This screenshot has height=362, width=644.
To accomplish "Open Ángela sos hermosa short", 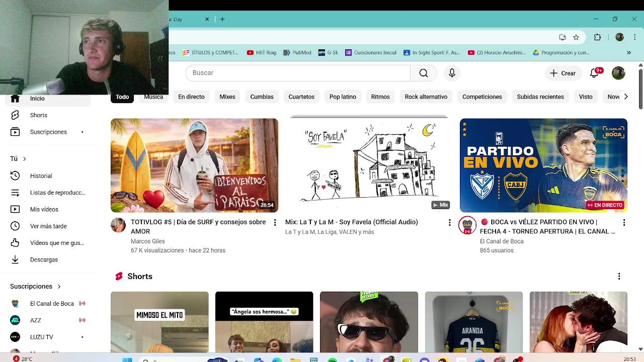I will [x=264, y=322].
